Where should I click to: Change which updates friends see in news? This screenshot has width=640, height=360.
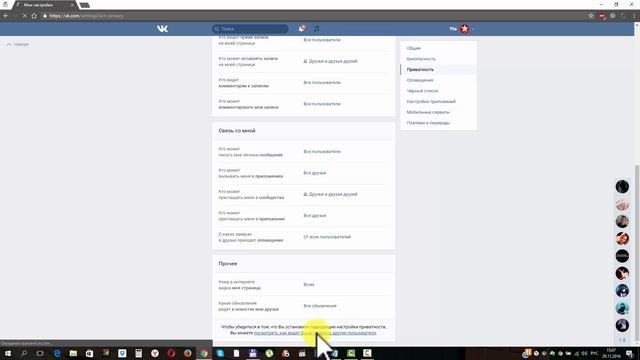tap(320, 306)
